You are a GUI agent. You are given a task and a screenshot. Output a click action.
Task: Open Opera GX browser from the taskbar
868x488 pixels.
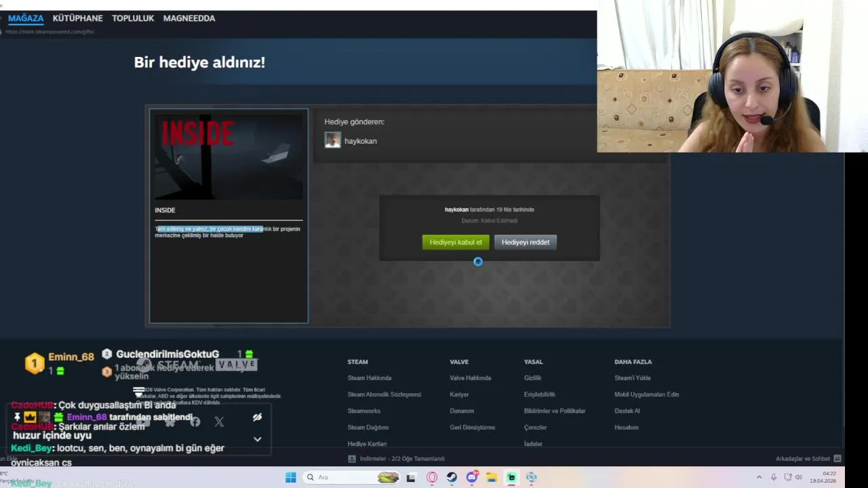[432, 477]
